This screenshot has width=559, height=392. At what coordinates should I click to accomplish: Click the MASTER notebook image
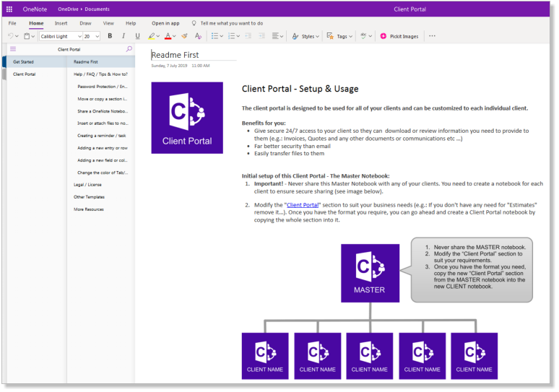[370, 274]
